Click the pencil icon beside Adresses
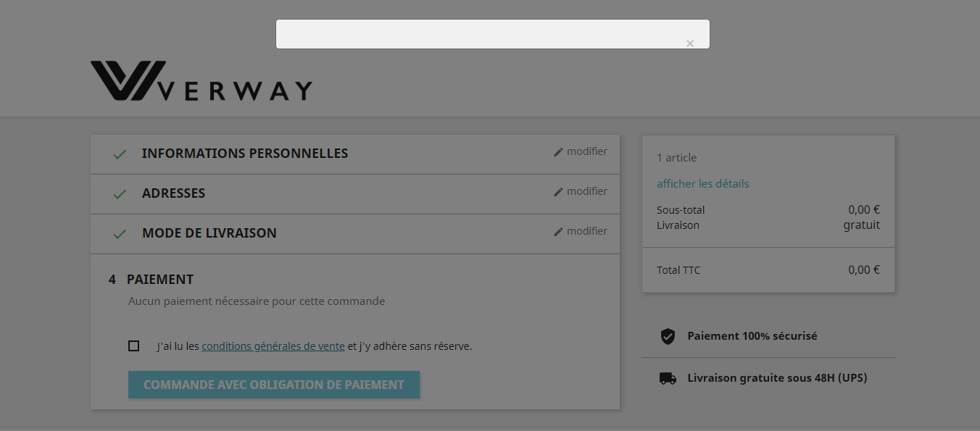This screenshot has height=431, width=980. tap(558, 192)
